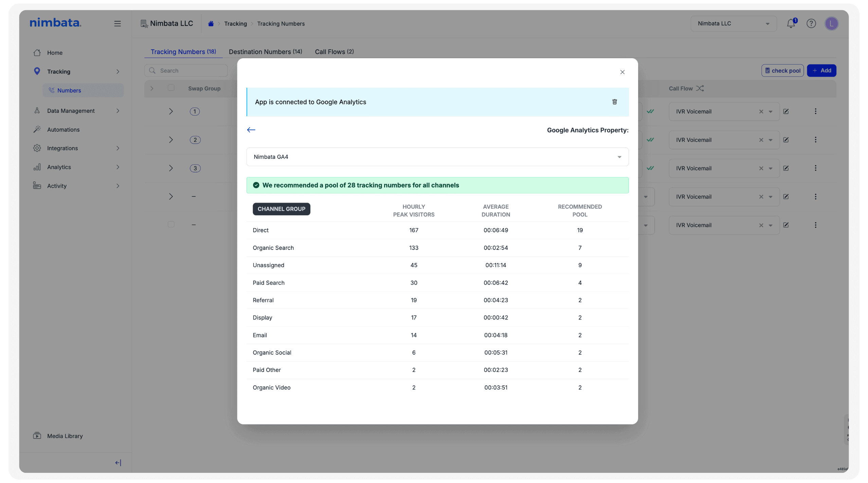Image resolution: width=868 pixels, height=483 pixels.
Task: Tick the checkbox on the last row
Action: point(171,225)
